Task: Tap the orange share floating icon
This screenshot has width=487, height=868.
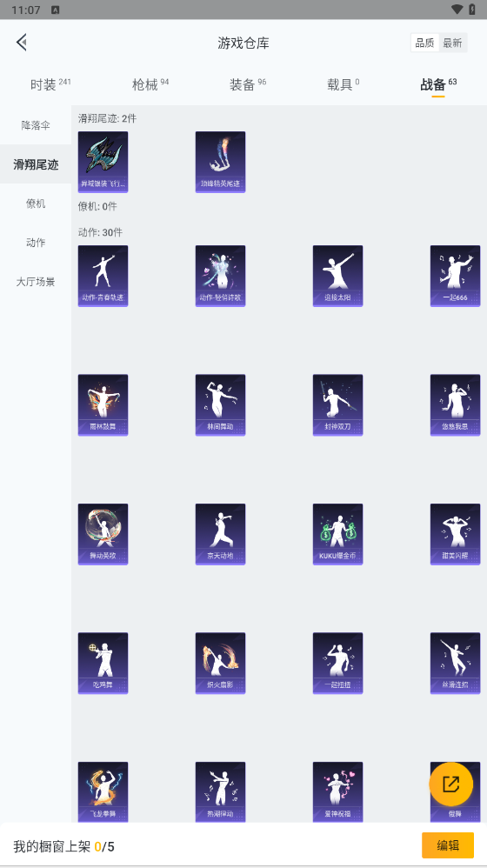Action: [451, 784]
